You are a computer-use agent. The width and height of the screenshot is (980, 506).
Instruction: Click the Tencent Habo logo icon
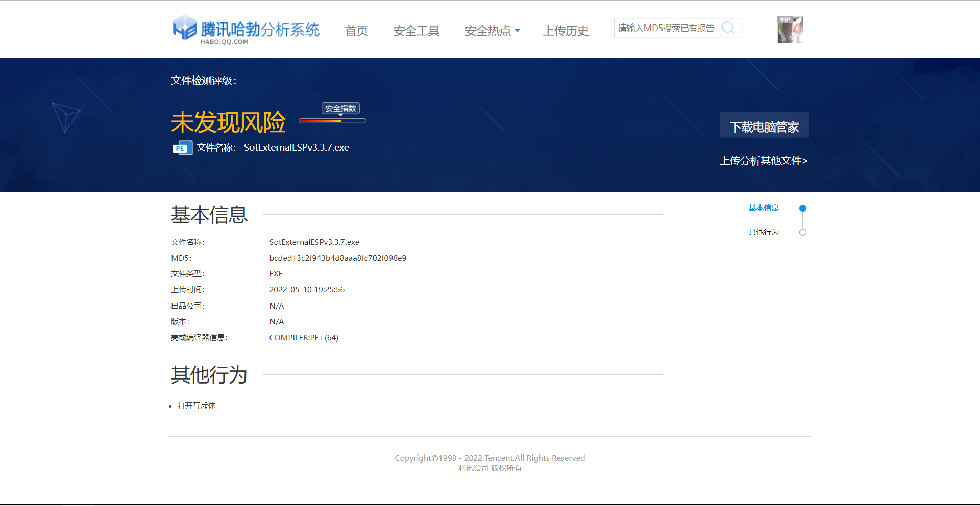click(184, 28)
